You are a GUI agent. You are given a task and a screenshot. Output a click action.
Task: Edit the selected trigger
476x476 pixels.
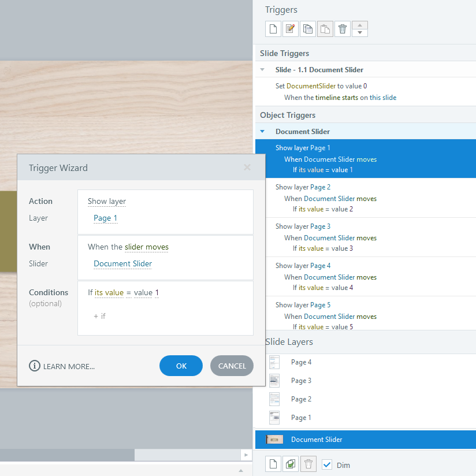tap(290, 29)
